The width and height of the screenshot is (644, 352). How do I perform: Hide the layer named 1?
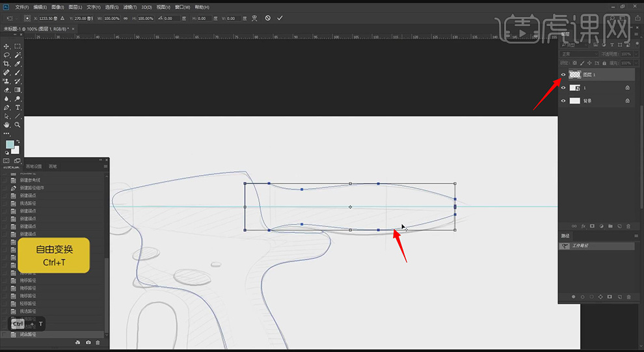point(563,88)
